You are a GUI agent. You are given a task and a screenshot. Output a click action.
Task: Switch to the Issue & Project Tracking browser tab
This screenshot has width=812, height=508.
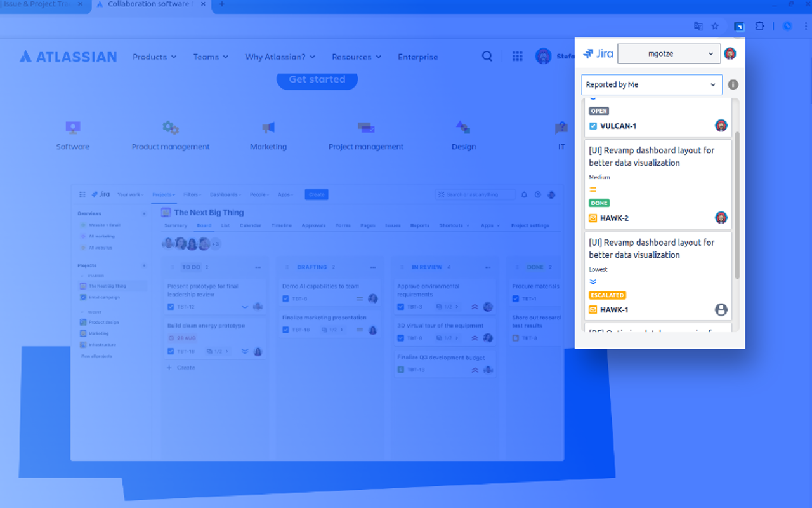43,4
